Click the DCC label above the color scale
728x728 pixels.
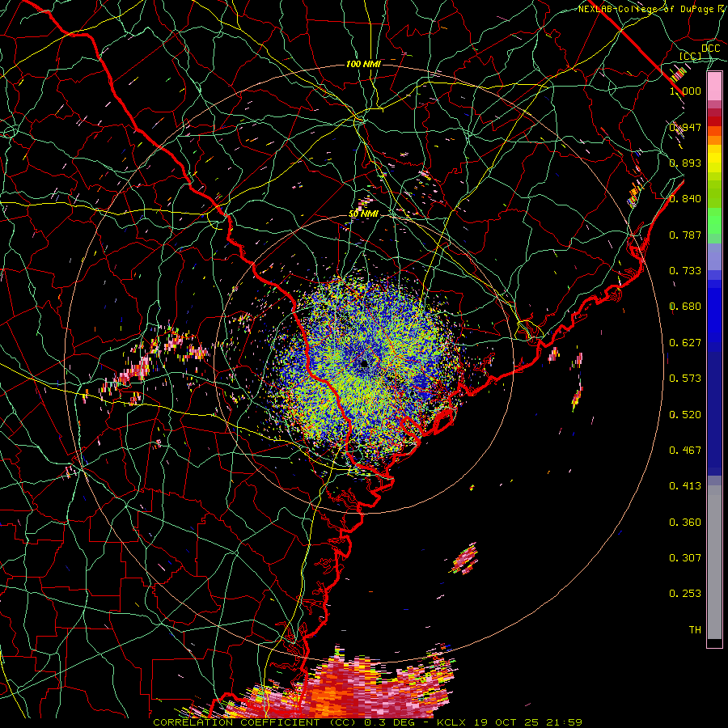710,49
